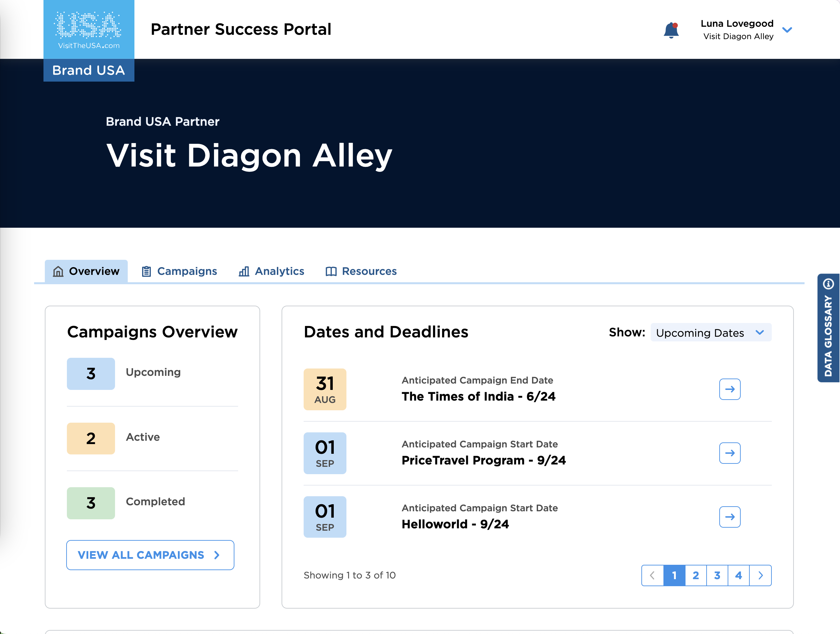Switch to the Campaigns tab
Viewport: 840px width, 634px height.
(179, 271)
